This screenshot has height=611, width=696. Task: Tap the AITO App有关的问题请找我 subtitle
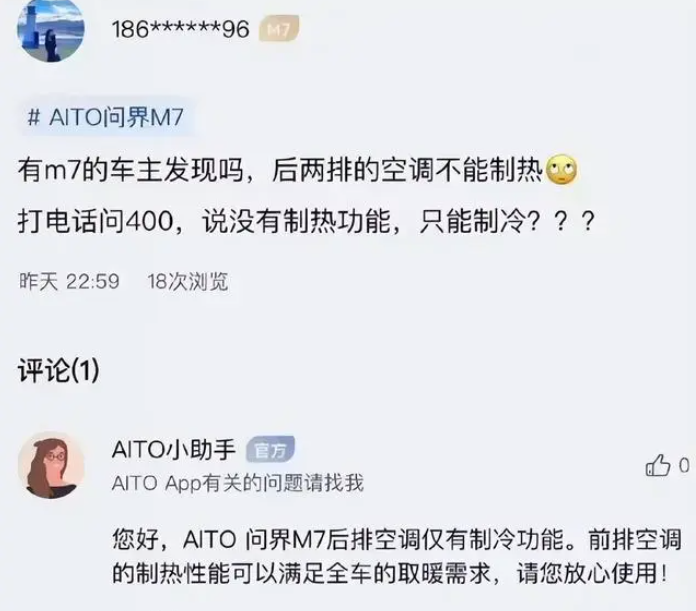point(238,483)
